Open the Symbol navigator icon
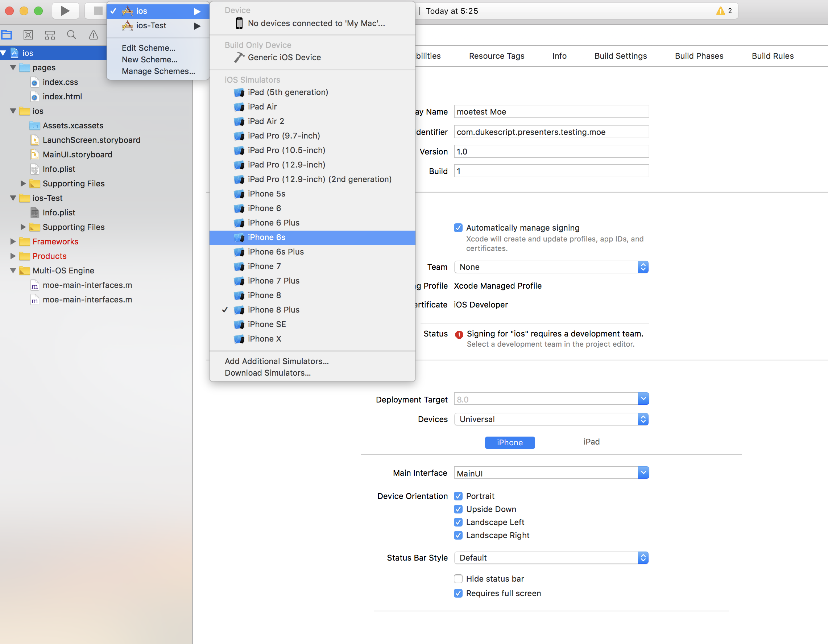828x644 pixels. click(x=28, y=35)
